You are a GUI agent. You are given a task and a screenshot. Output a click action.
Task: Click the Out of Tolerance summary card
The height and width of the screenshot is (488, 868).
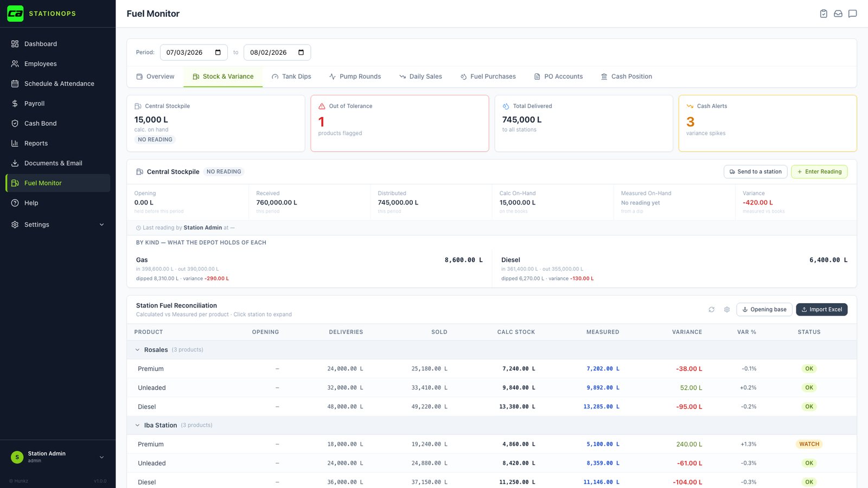400,124
